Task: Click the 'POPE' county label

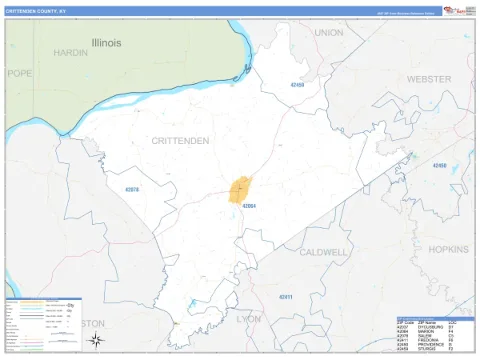Action: coord(20,73)
